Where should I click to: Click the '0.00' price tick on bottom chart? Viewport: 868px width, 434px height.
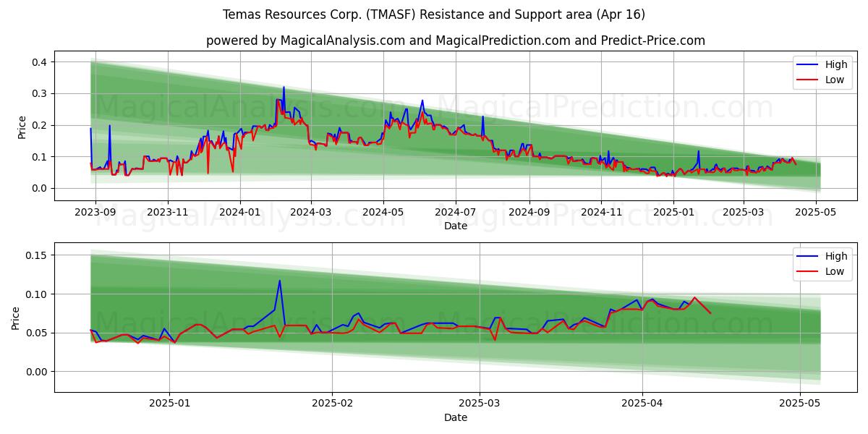tap(38, 372)
